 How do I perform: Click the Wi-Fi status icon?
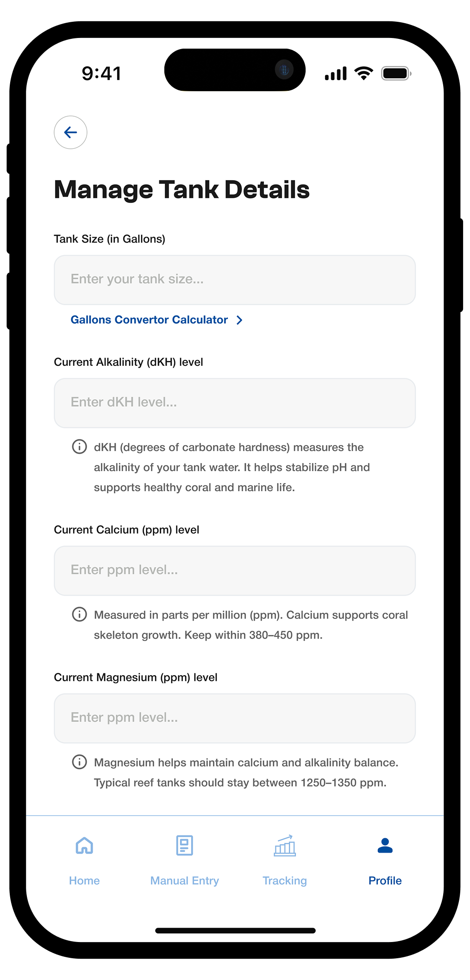pos(363,73)
